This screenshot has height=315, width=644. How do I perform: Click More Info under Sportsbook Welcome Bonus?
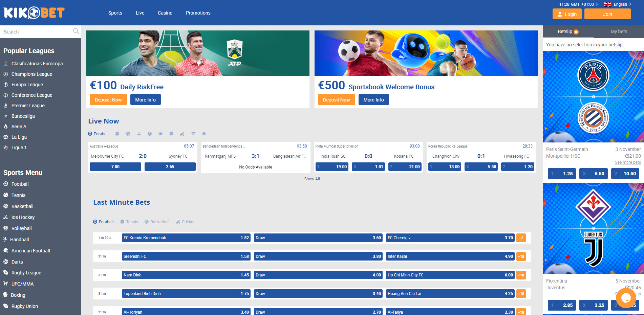[374, 100]
